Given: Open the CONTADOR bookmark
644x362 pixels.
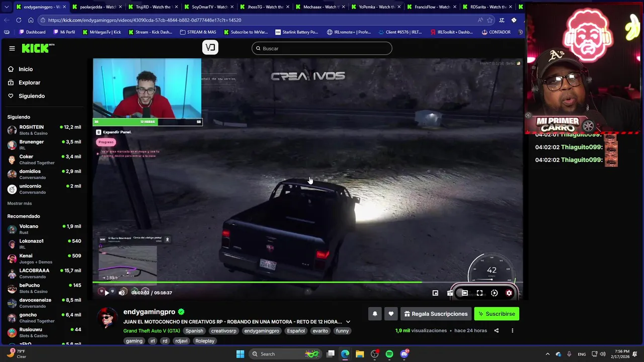Looking at the screenshot, I should 496,32.
